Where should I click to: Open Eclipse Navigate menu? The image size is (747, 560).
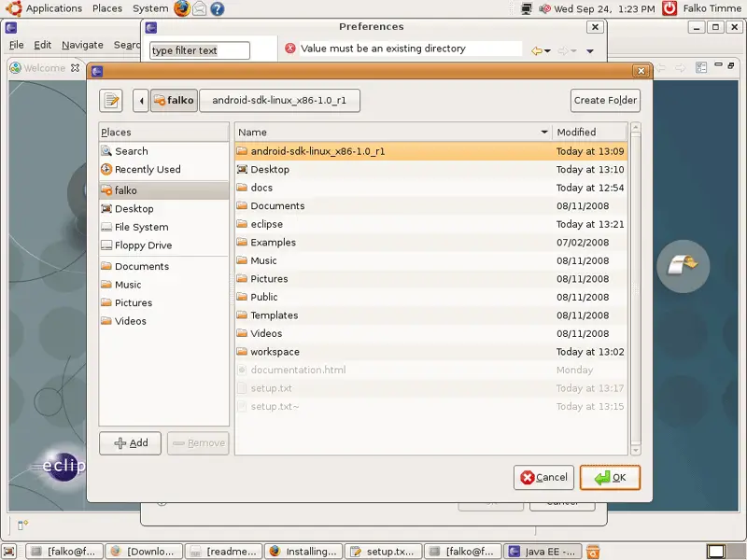point(82,45)
